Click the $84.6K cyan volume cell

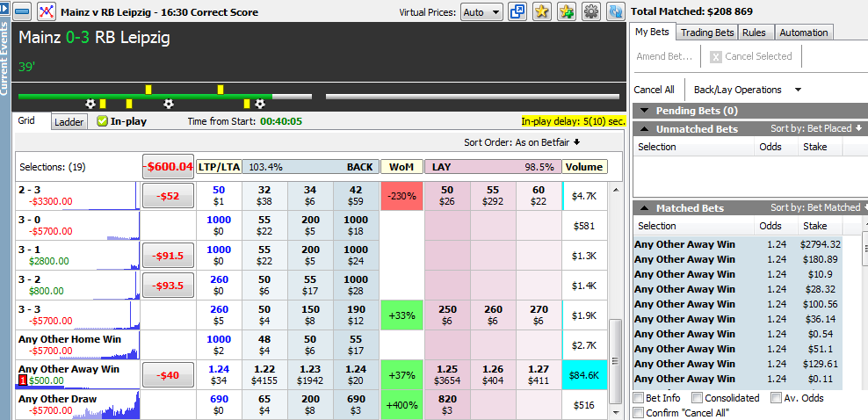pyautogui.click(x=584, y=375)
